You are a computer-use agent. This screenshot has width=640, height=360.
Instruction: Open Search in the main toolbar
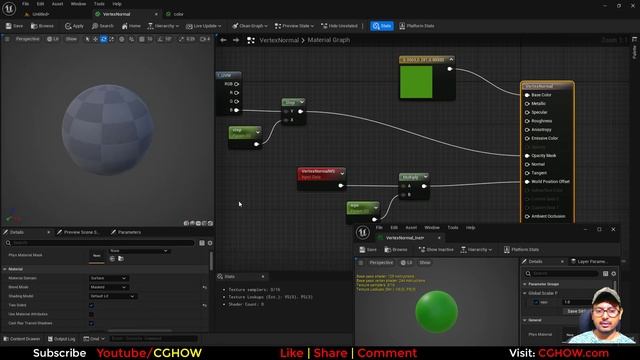click(102, 26)
